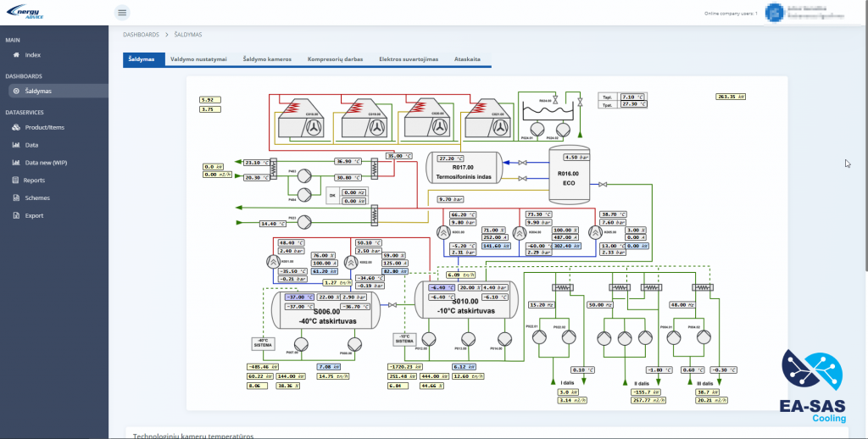The height and width of the screenshot is (439, 868).
Task: Switch to Šaldymo kameros tab
Action: coord(267,59)
